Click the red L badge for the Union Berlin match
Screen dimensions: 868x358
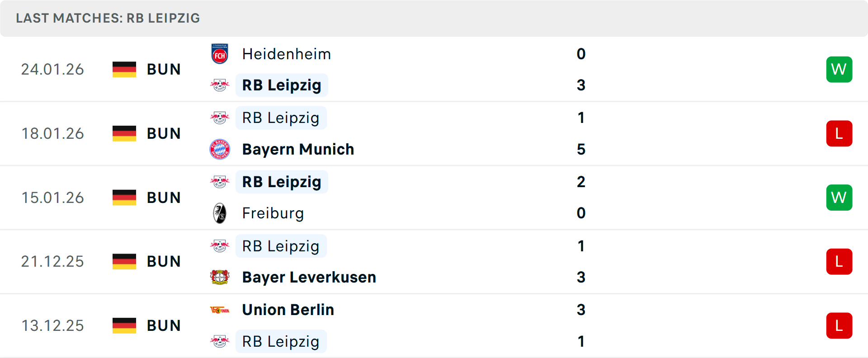(839, 325)
